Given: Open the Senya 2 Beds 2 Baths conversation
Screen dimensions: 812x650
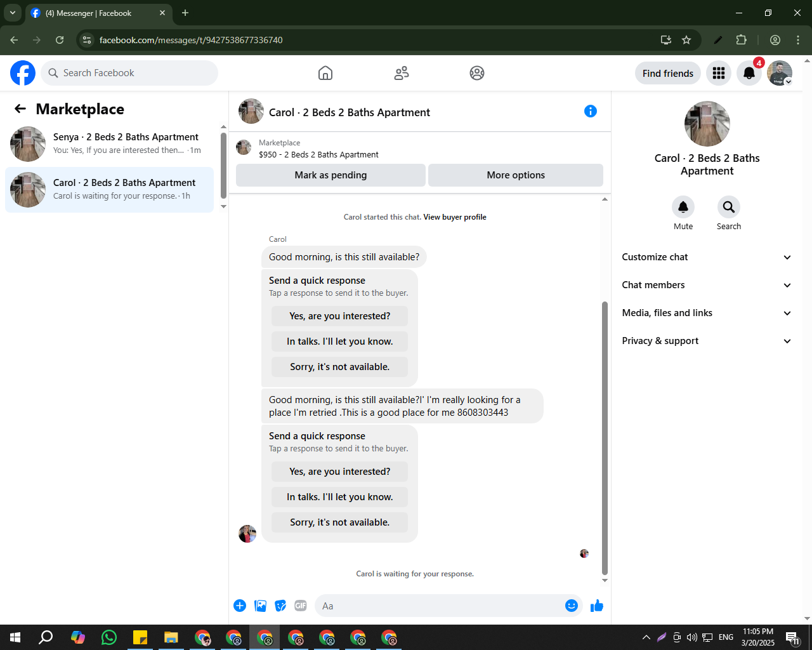Looking at the screenshot, I should 109,144.
